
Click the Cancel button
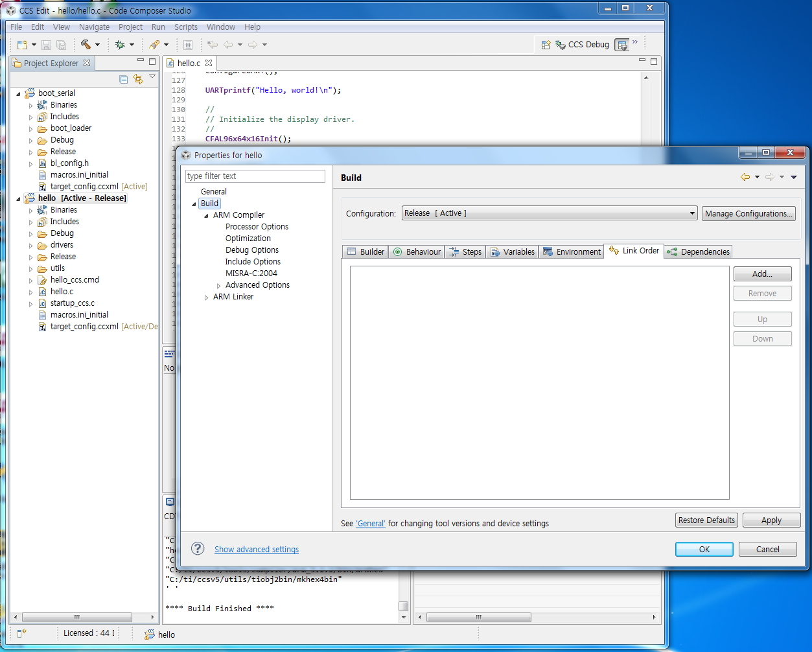tap(767, 549)
